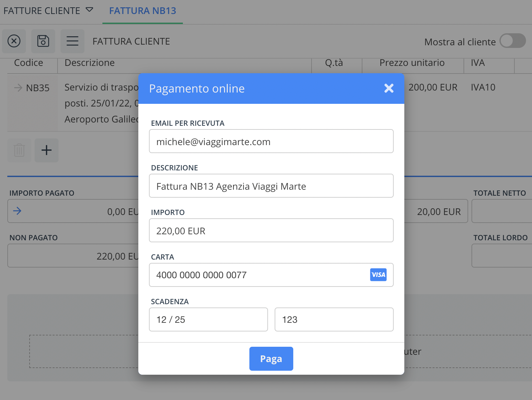Click the save floppy disk icon
This screenshot has height=400, width=532.
43,41
